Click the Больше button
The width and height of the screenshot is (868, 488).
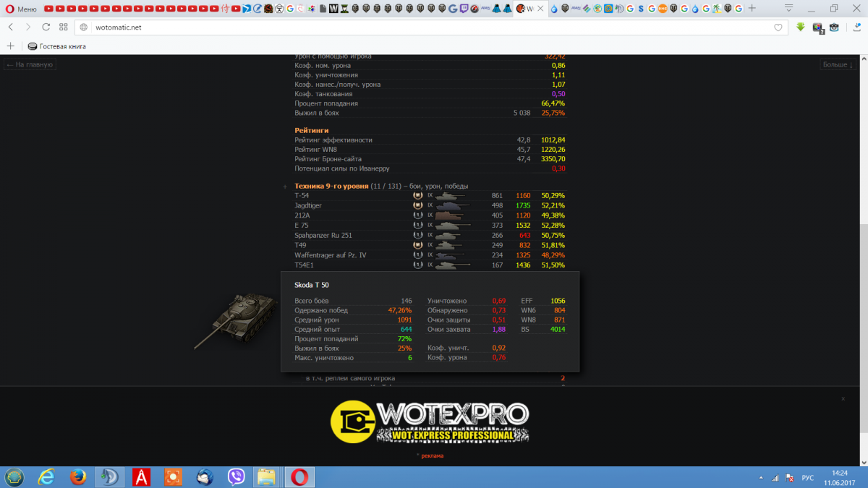pyautogui.click(x=838, y=64)
